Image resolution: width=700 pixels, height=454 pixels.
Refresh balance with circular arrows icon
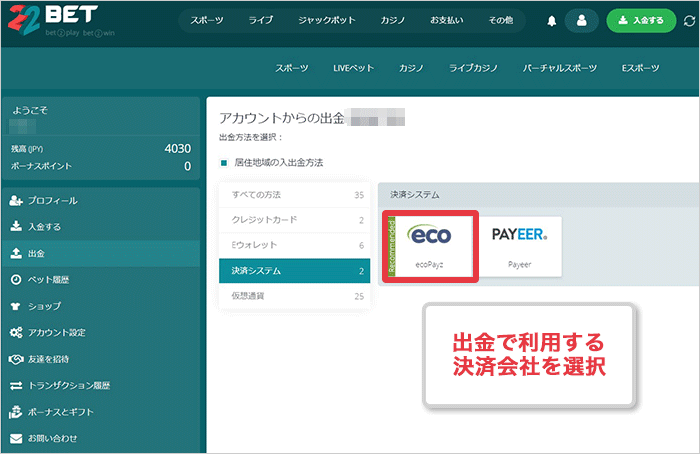689,21
